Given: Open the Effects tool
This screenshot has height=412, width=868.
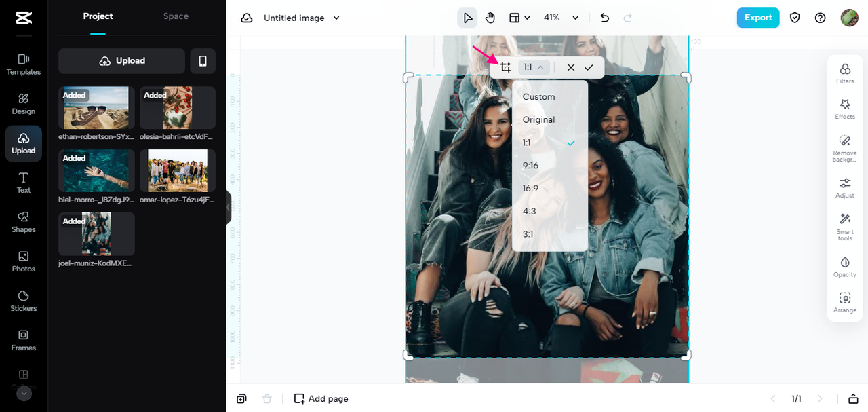Looking at the screenshot, I should tap(845, 109).
